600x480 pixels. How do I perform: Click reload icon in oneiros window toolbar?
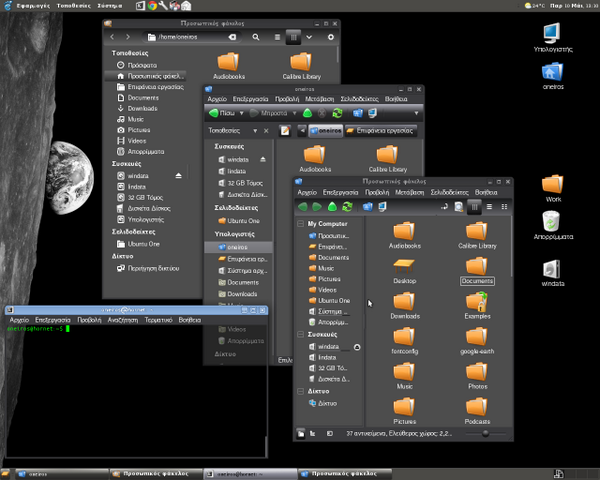337,113
